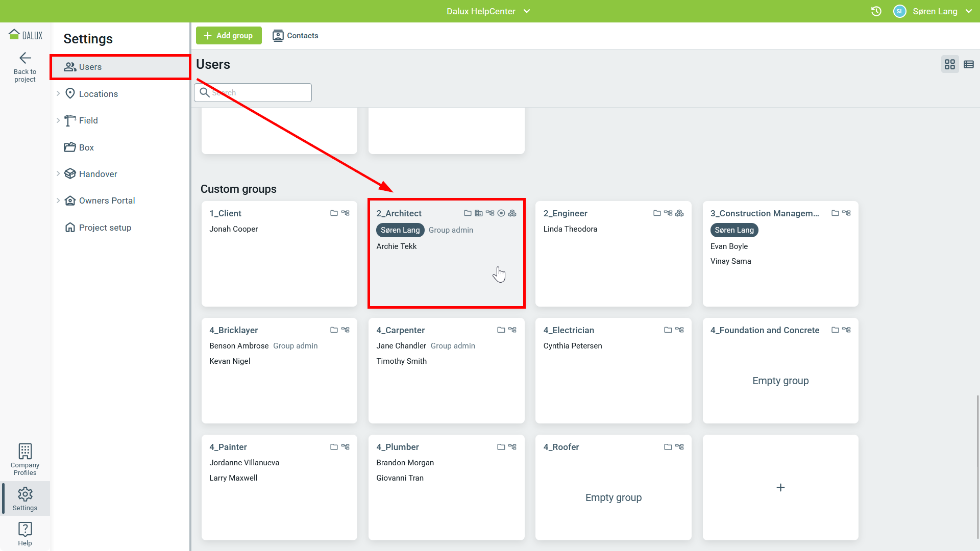The height and width of the screenshot is (551, 980).
Task: Open Søren Lang user menu
Action: tap(934, 11)
